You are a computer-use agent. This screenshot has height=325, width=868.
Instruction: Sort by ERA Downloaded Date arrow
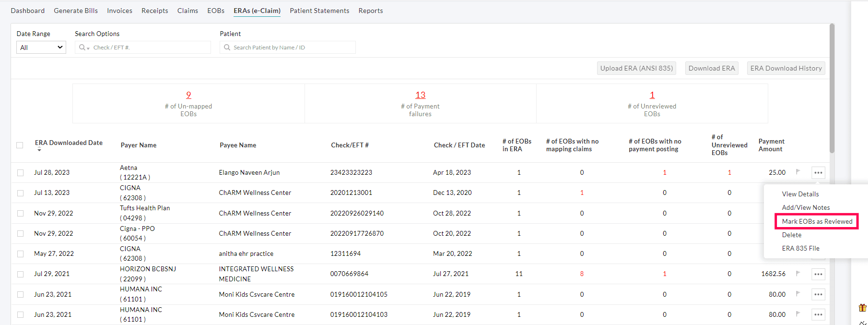pyautogui.click(x=39, y=150)
